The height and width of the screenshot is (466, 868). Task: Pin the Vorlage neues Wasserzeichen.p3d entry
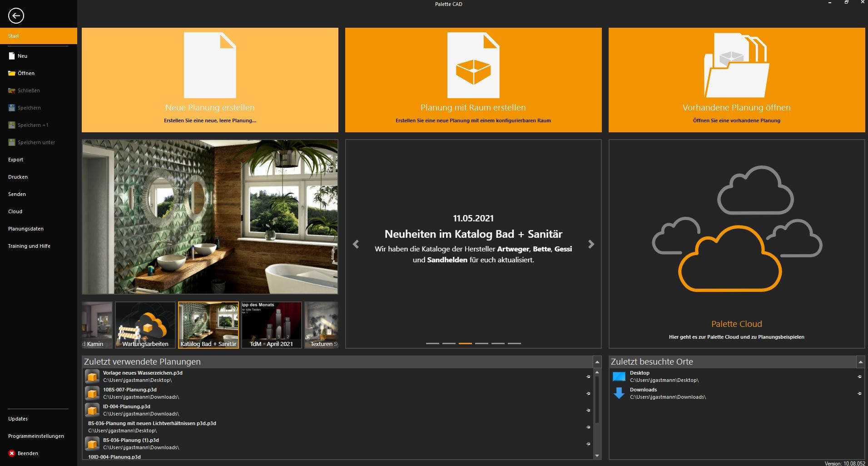click(588, 376)
